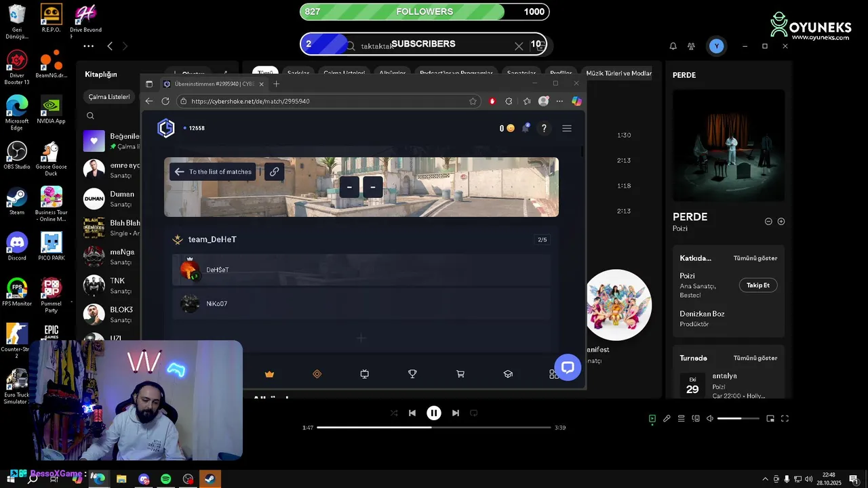Open Spotify lyrics microphone icon
This screenshot has height=488, width=868.
pyautogui.click(x=667, y=419)
